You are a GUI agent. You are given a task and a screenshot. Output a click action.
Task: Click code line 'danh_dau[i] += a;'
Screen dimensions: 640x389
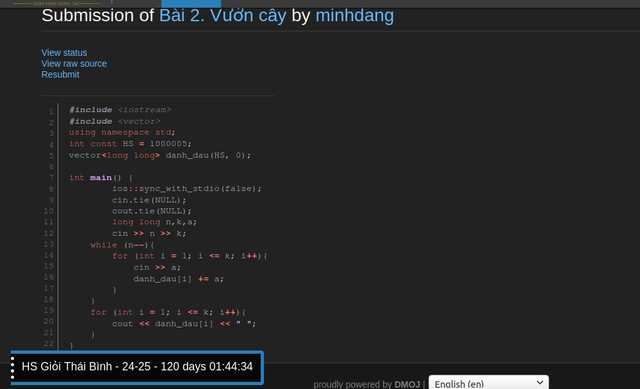[x=178, y=279]
